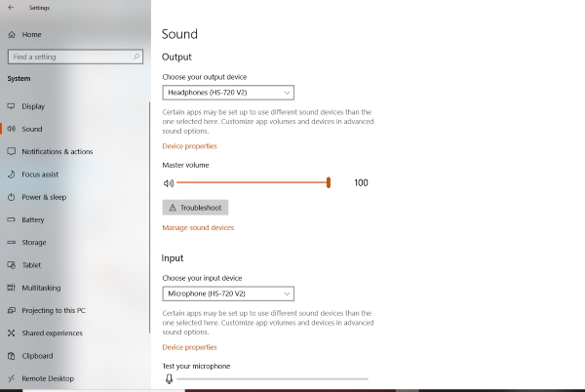Click the Battery icon
Image resolution: width=585 pixels, height=392 pixels.
point(11,219)
